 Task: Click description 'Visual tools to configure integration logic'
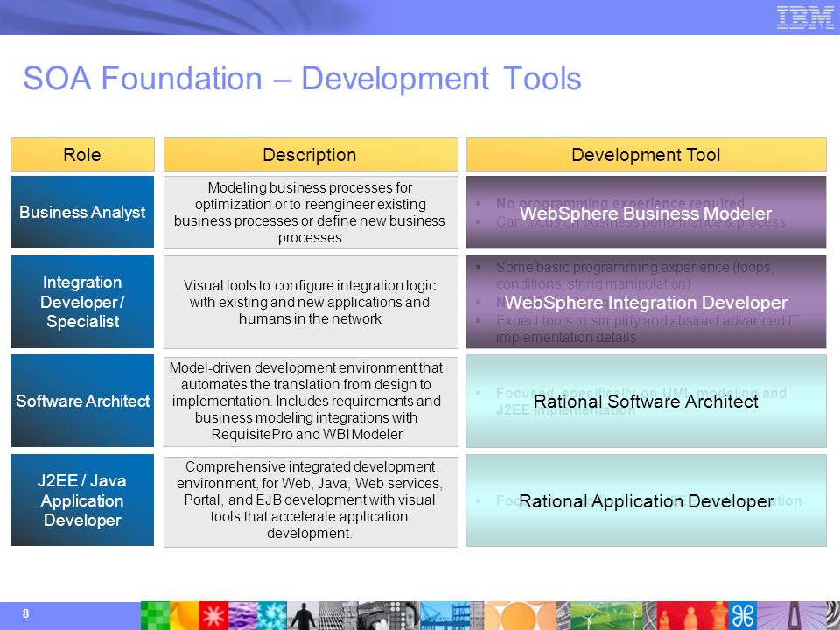coord(311,302)
